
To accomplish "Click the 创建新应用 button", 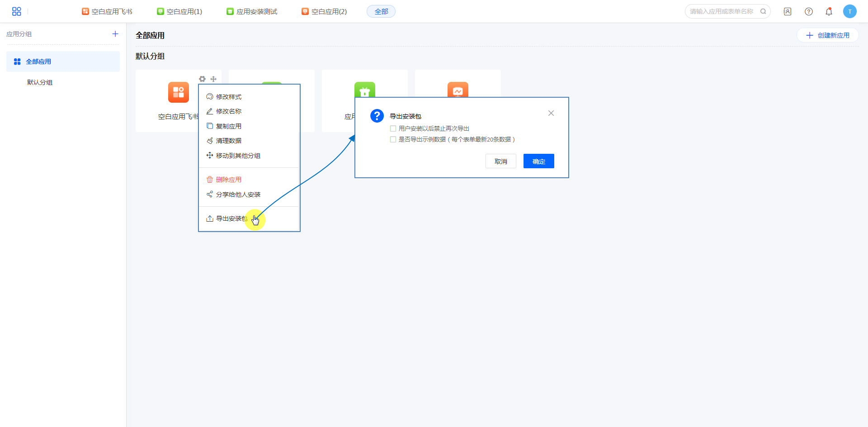I will [827, 35].
